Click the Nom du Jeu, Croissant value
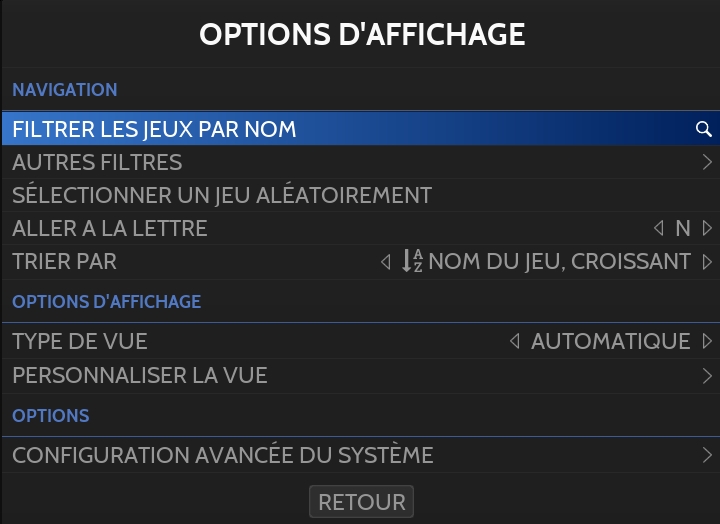This screenshot has height=524, width=720. point(559,262)
